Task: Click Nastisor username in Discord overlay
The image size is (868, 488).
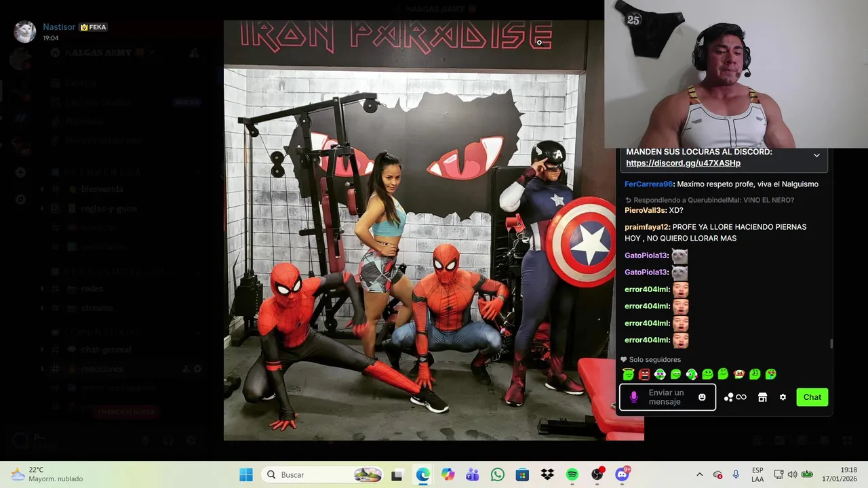Action: tap(59, 27)
